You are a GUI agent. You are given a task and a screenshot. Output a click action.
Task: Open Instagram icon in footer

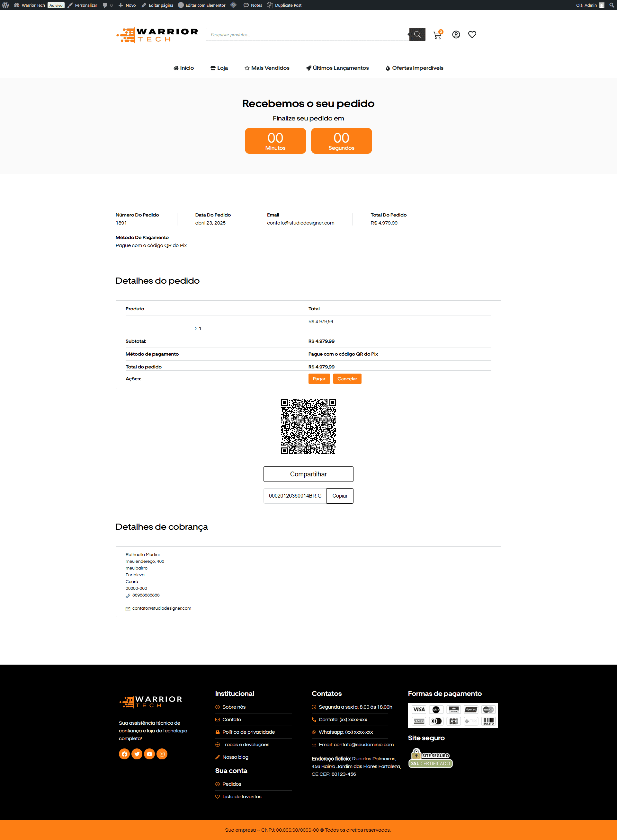[x=162, y=754]
